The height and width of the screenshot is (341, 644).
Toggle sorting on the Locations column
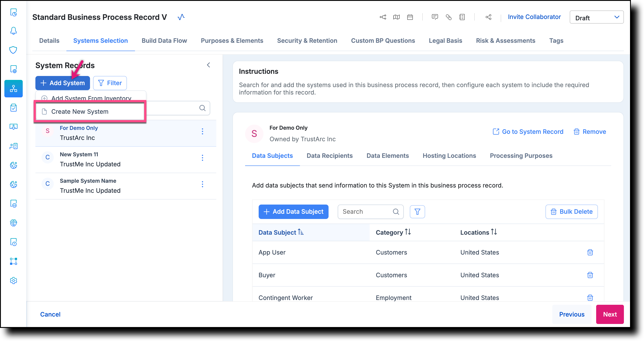tap(494, 232)
